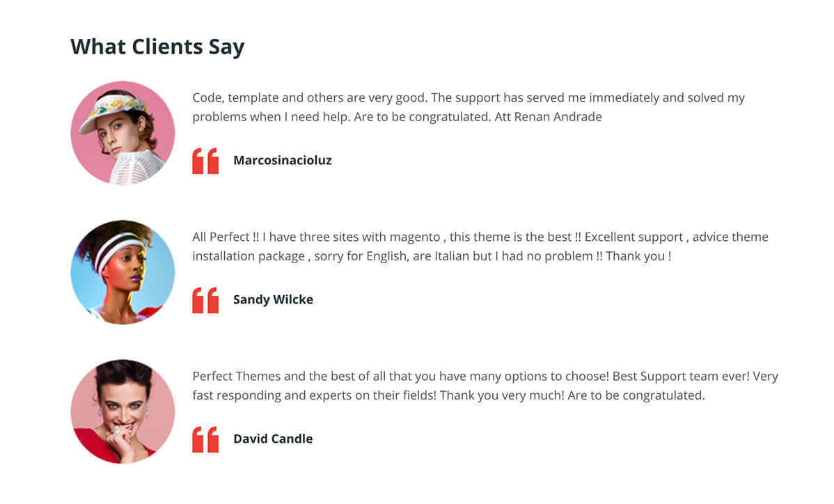This screenshot has width=834, height=504.
Task: Click the testimonial line starting "Perfect Themes"
Action: (485, 376)
